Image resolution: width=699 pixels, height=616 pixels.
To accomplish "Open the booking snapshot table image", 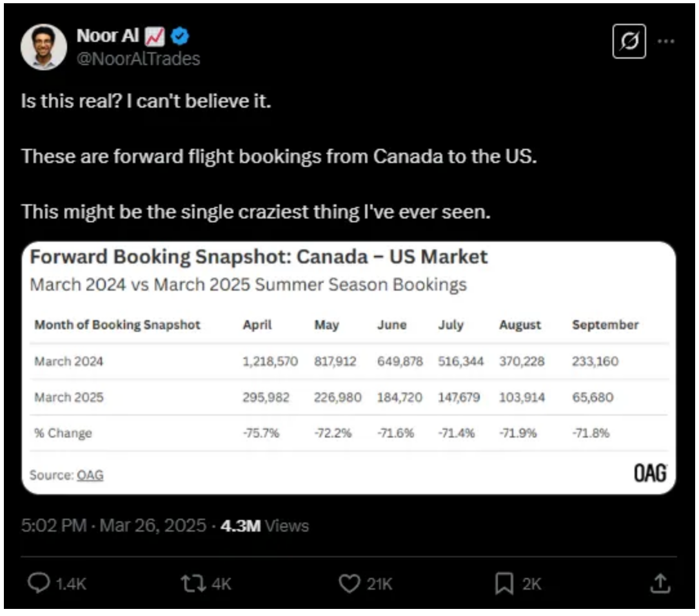I will [349, 367].
